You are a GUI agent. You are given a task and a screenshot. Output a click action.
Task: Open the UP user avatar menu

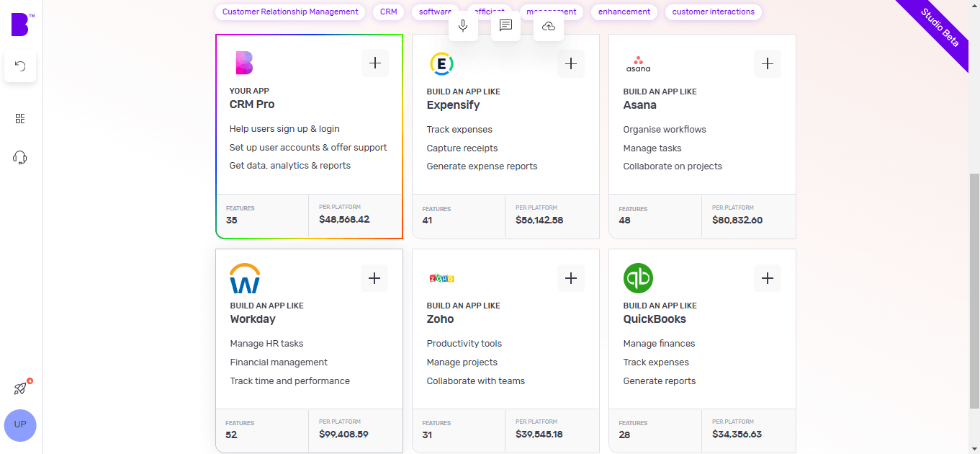tap(20, 426)
